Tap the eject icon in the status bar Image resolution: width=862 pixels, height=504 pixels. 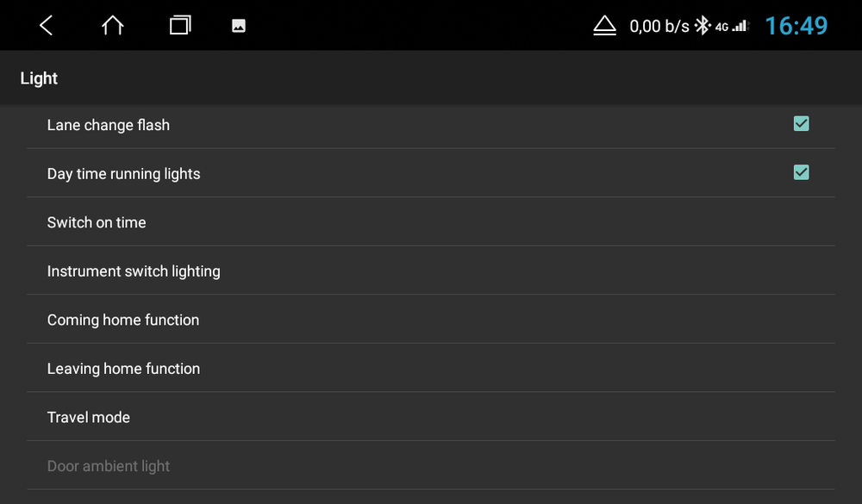(x=605, y=25)
